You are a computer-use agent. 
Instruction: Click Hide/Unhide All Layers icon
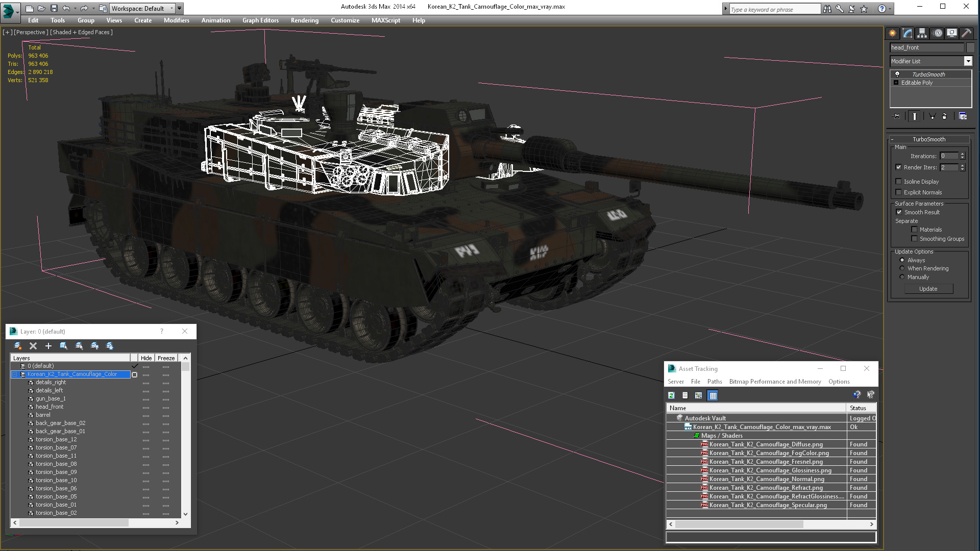coord(94,346)
